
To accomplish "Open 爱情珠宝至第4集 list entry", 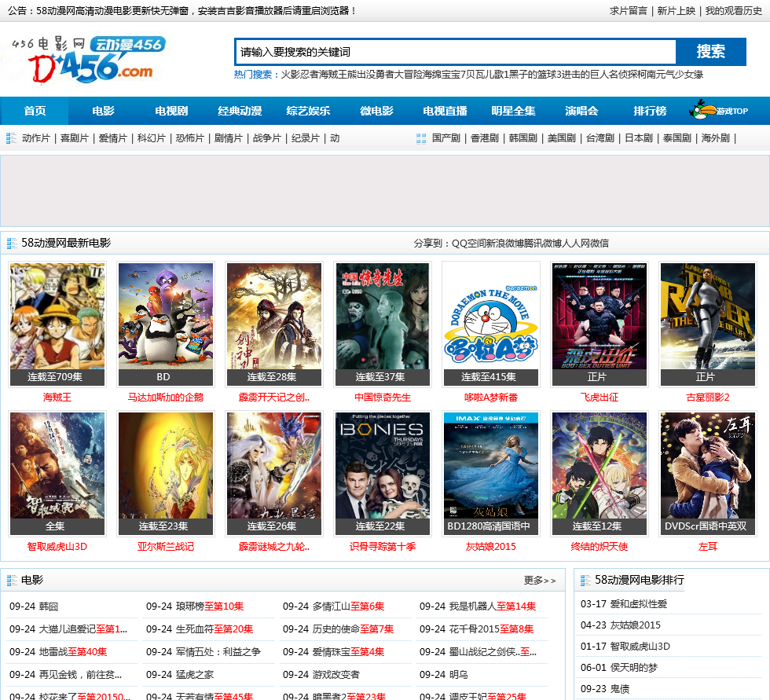I will coord(348,652).
